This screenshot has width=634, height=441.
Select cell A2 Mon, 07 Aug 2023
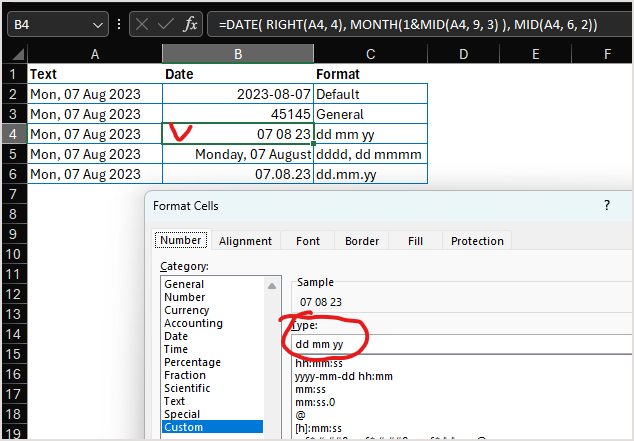pos(95,94)
